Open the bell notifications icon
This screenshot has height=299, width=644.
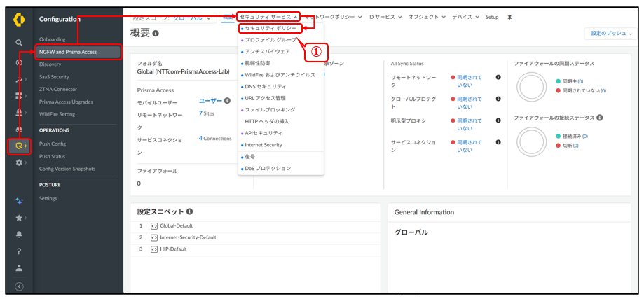pos(19,235)
